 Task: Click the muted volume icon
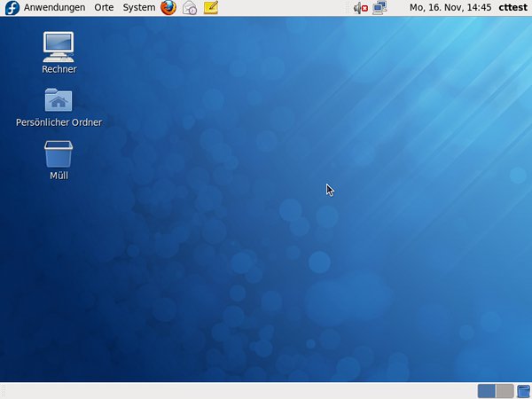click(360, 8)
